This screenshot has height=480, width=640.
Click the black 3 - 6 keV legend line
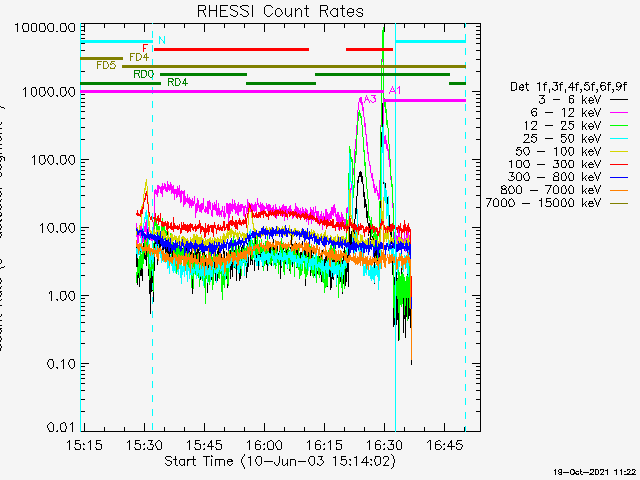[x=619, y=100]
